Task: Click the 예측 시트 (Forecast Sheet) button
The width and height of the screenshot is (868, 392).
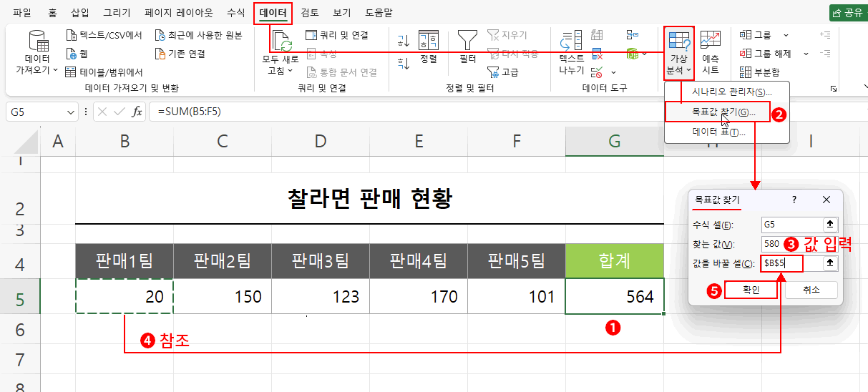Action: [711, 53]
